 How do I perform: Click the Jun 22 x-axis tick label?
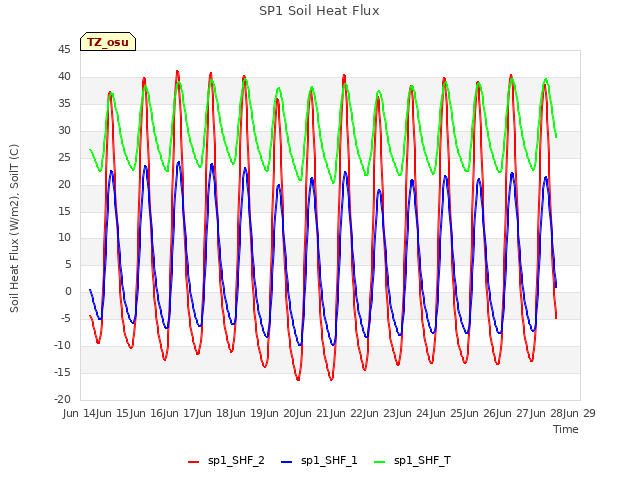(347, 413)
